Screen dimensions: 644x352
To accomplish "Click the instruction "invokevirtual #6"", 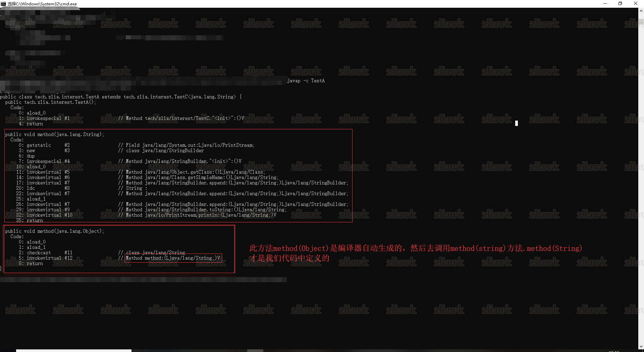I will click(48, 178).
